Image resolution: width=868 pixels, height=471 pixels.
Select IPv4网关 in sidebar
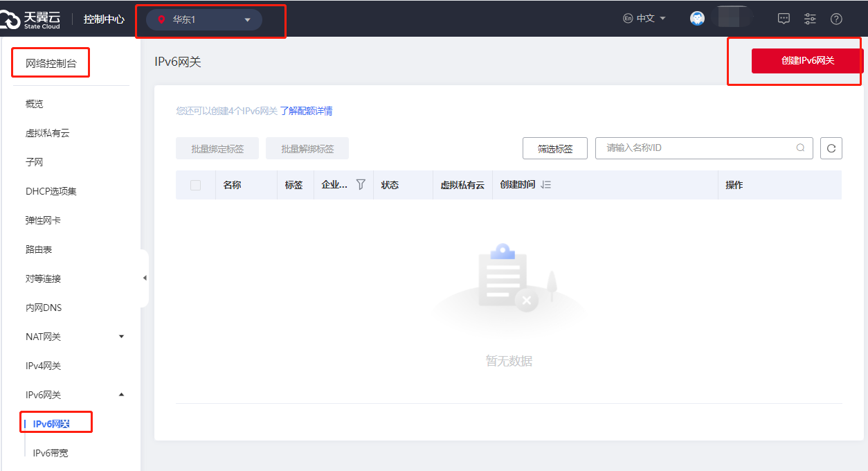[44, 366]
